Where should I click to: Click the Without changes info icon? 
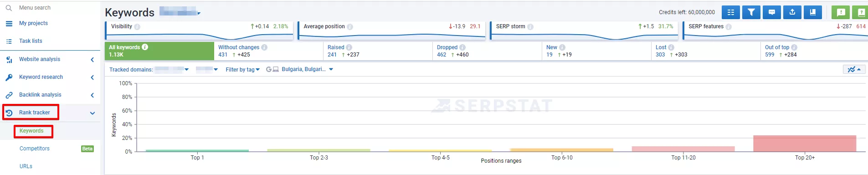pos(264,47)
